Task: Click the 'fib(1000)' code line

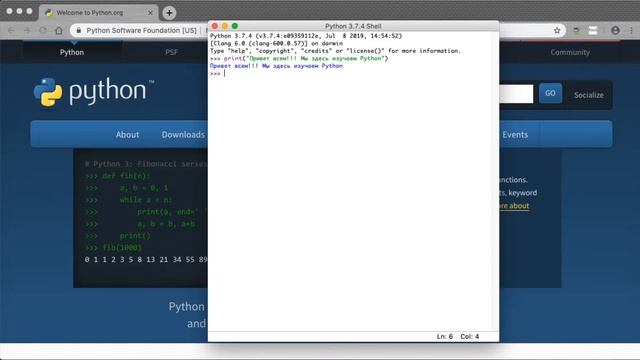Action: click(113, 248)
